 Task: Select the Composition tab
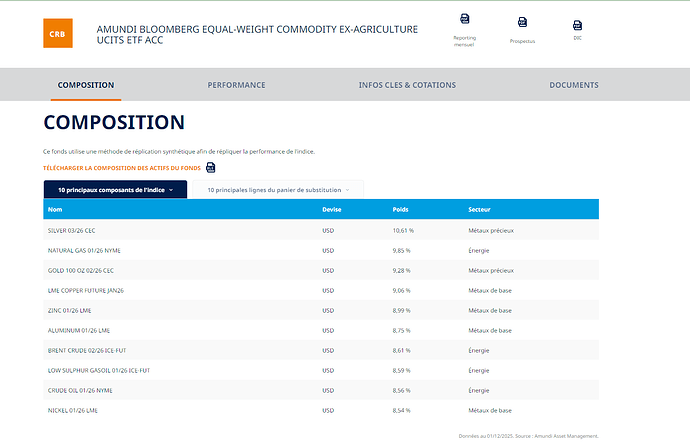(x=86, y=85)
